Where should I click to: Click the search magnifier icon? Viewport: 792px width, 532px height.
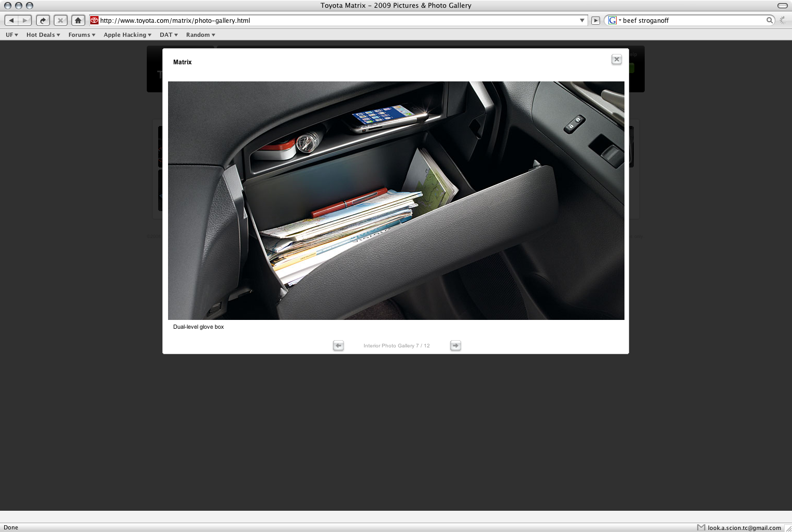pos(770,20)
